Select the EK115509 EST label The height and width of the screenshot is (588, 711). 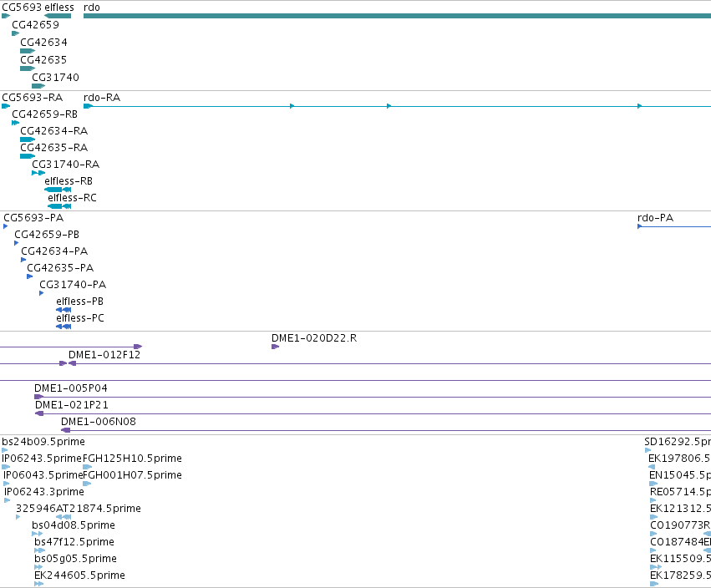click(x=681, y=559)
